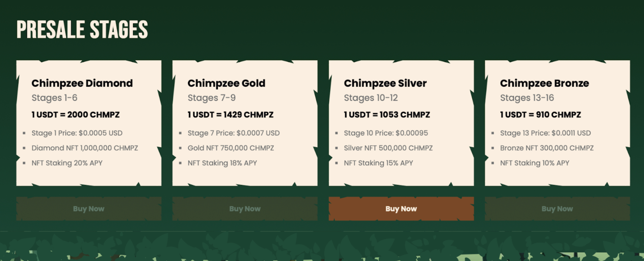Click Buy Now under Chimpzee Bronze
This screenshot has height=261, width=644.
(x=557, y=209)
